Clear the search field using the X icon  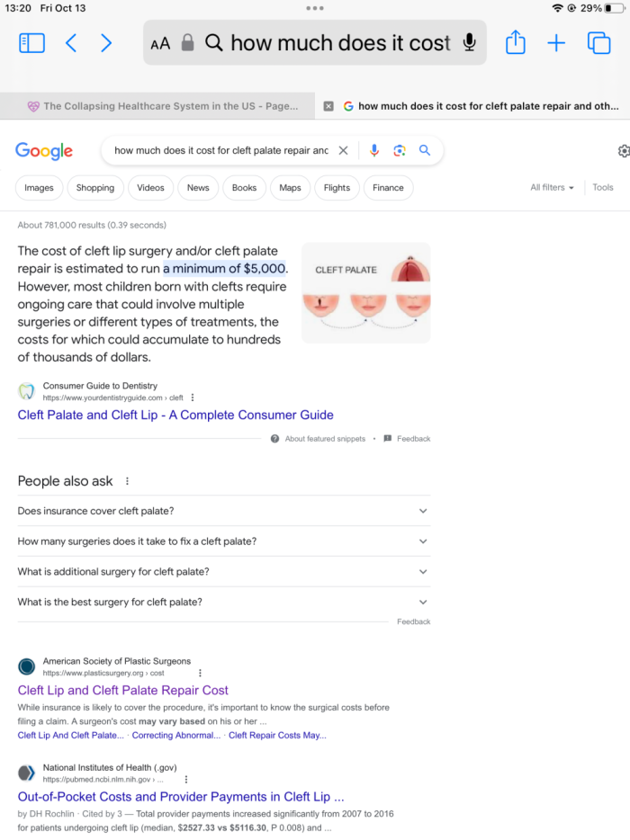pos(344,150)
